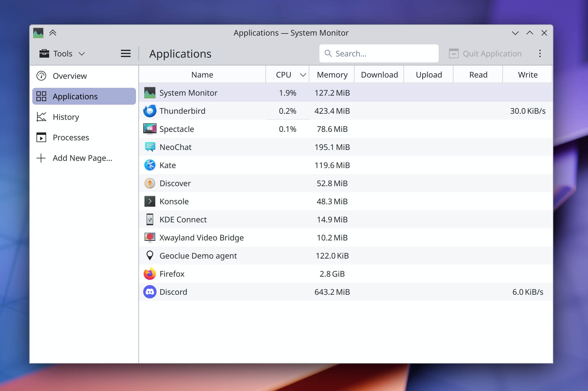Select the Konsole terminal icon
This screenshot has height=391, width=588.
(x=150, y=202)
